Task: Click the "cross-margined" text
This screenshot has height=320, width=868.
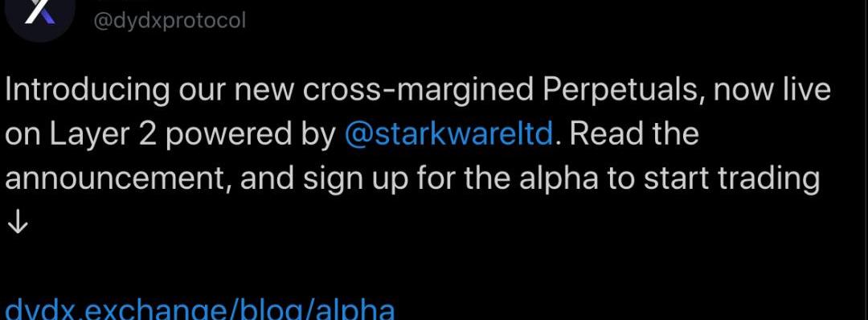Action: point(419,92)
